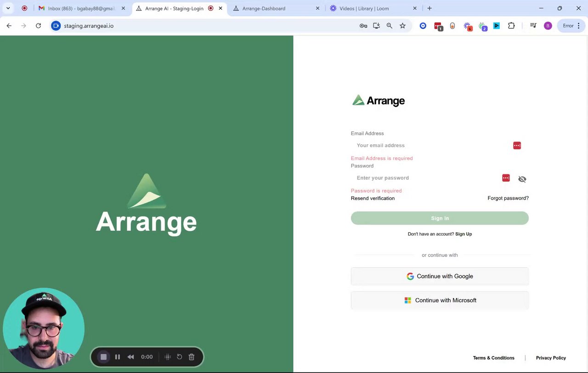Image resolution: width=588 pixels, height=373 pixels.
Task: Open green extension with badge 2
Action: coord(482,26)
